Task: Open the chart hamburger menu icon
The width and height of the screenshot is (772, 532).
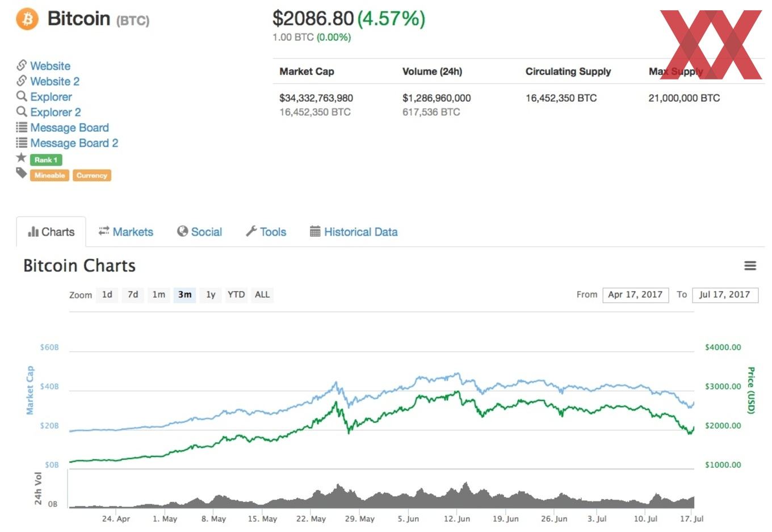Action: pyautogui.click(x=750, y=266)
